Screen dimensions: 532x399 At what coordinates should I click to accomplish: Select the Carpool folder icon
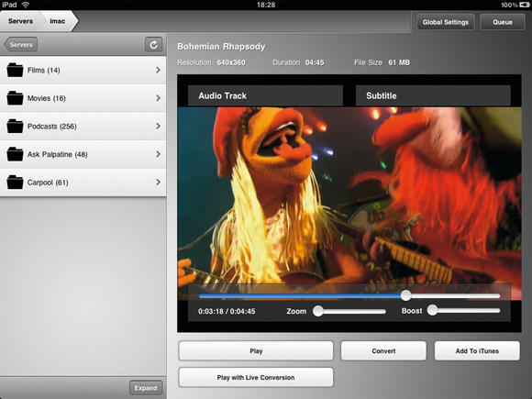pos(15,183)
